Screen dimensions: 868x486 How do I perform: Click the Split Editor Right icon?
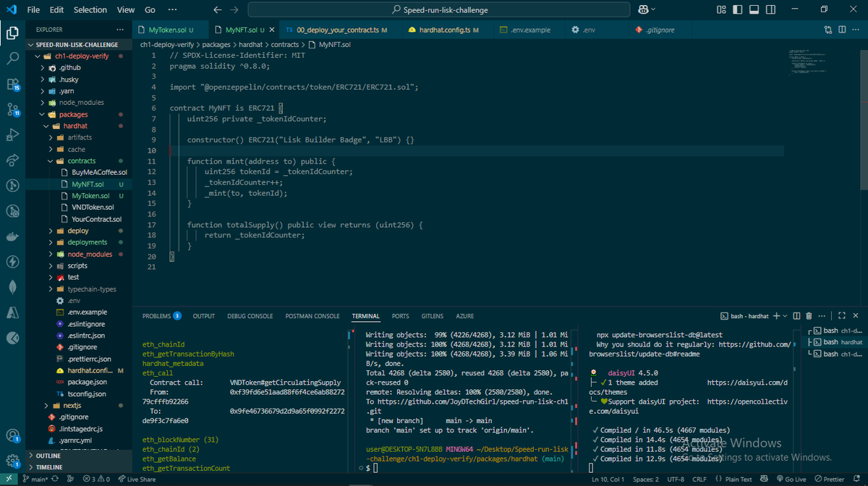[842, 30]
